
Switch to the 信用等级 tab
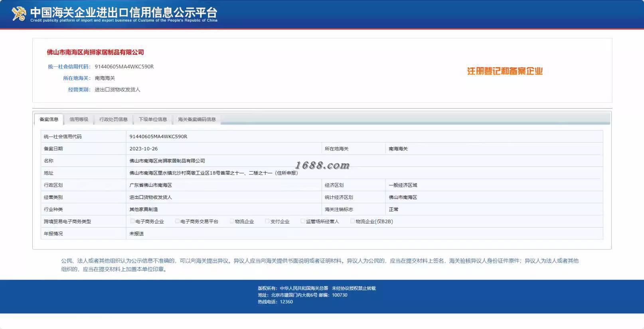pyautogui.click(x=79, y=119)
